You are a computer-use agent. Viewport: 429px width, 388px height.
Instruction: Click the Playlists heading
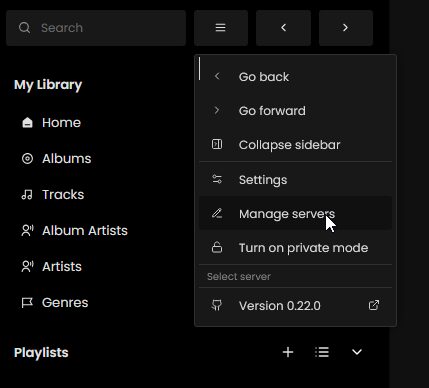(41, 353)
